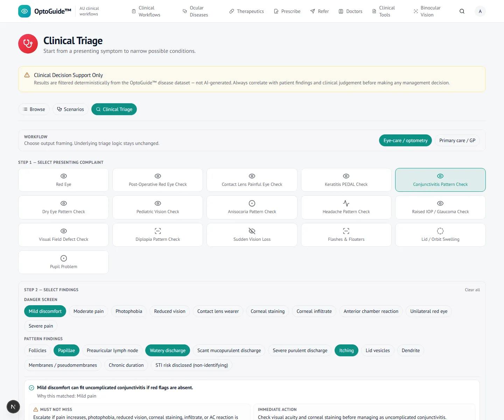
Task: Toggle Scant mucopurulent discharge finding
Action: (229, 350)
